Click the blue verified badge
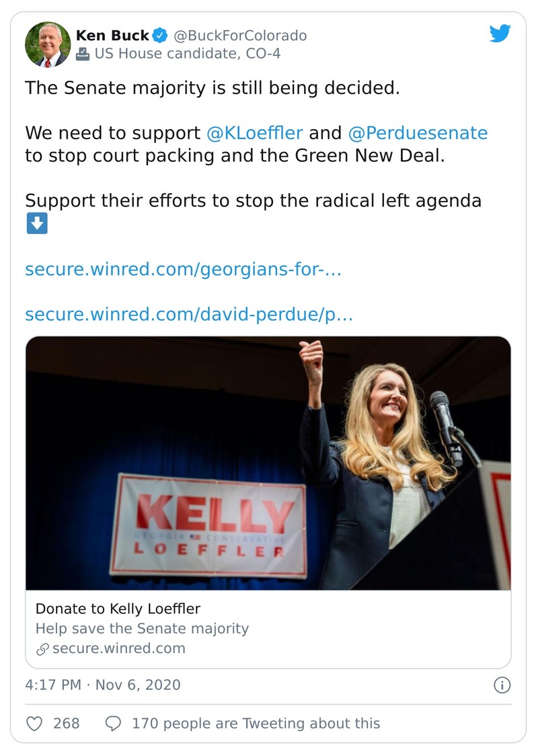Image resolution: width=538 pixels, height=756 pixels. (159, 36)
